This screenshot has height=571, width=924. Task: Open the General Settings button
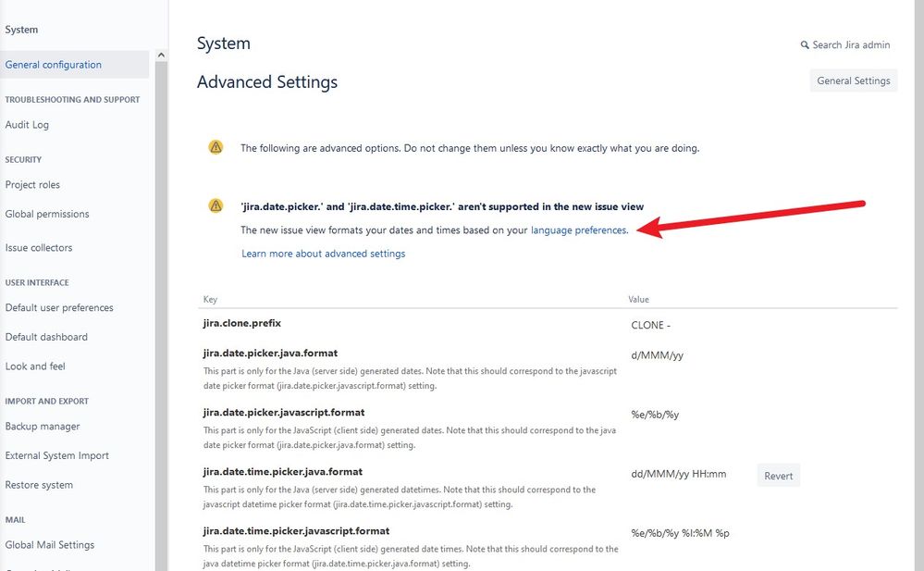(854, 81)
